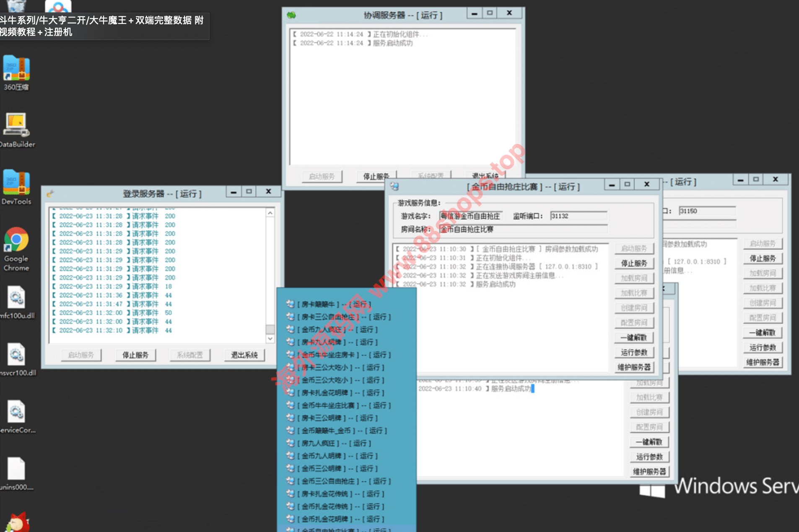Viewport: 799px width, 532px height.
Task: Select the ServiceCor... file on the desktop
Action: pos(16,413)
